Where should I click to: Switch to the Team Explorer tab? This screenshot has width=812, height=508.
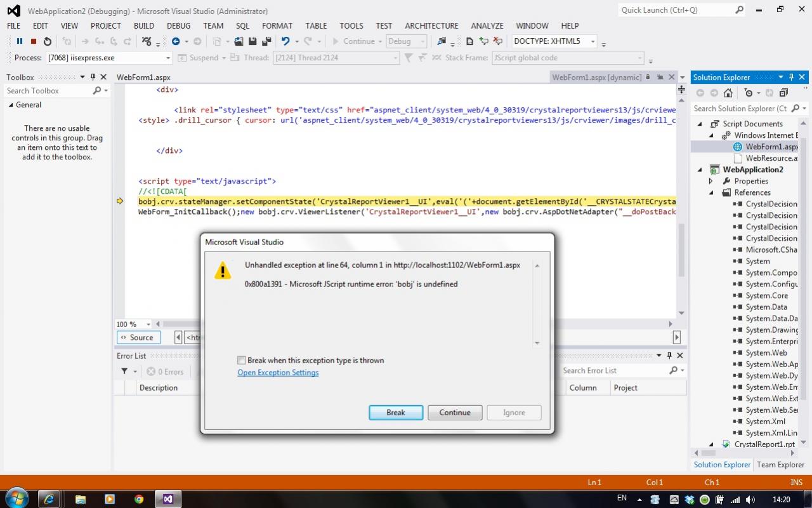(780, 464)
